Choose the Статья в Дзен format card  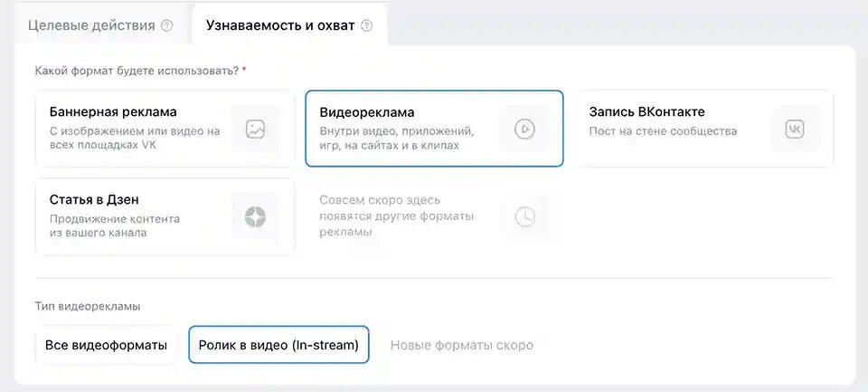165,216
